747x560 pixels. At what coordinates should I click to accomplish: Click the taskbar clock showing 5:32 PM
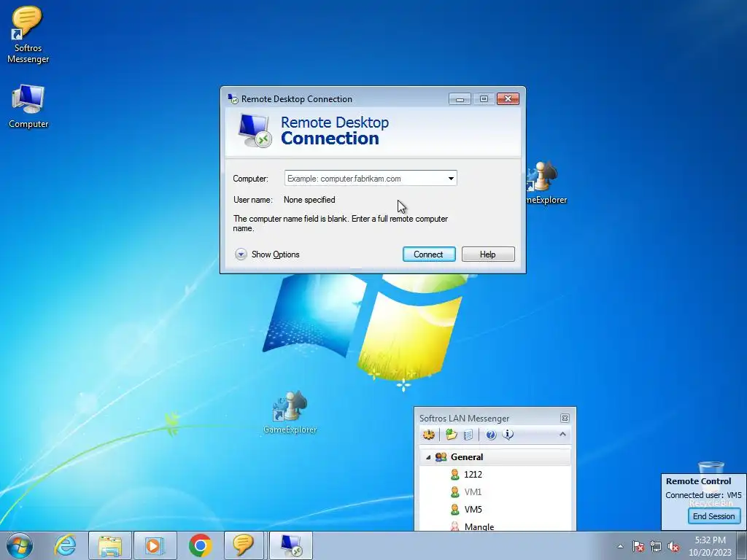710,546
